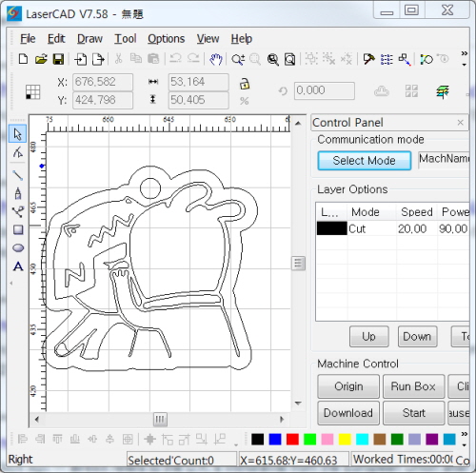Screen dimensions: 476x473
Task: Choose the ellipse drawing tool
Action: [x=18, y=248]
